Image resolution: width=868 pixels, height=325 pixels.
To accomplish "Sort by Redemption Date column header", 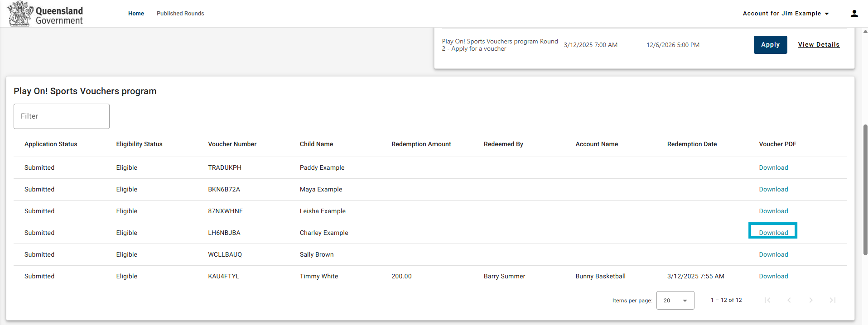I will (692, 144).
